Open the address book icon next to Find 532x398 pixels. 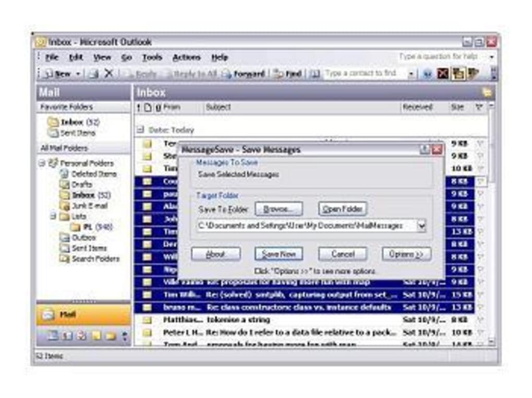point(315,73)
